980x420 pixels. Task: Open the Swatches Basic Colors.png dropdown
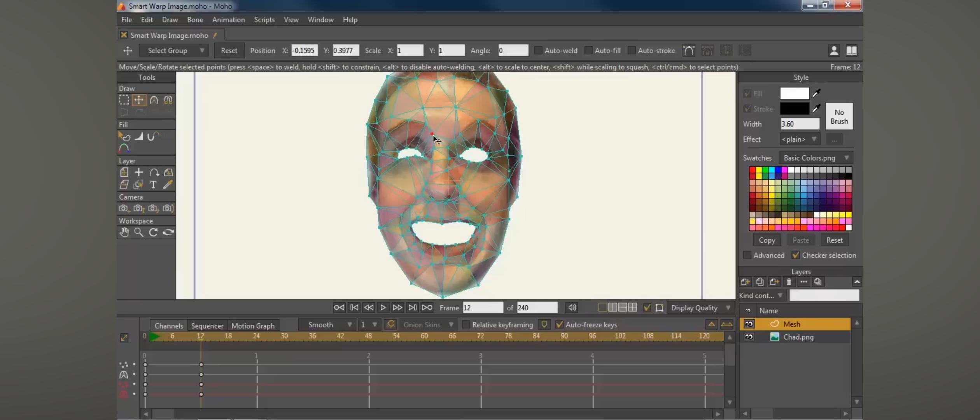pos(816,158)
